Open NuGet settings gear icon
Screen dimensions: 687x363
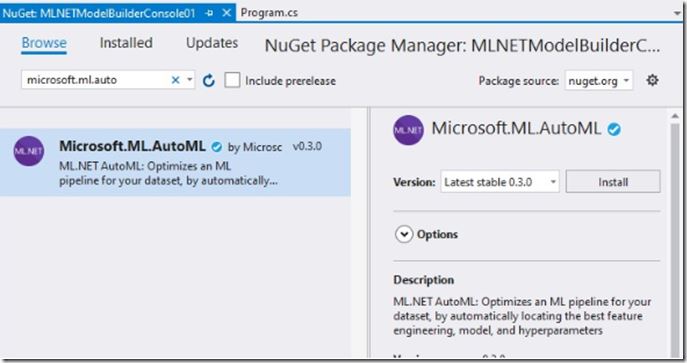(652, 80)
